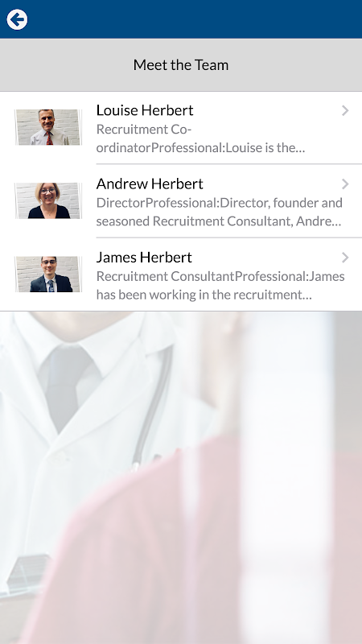Viewport: 362px width, 644px height.
Task: Select the Louise Herbert name
Action: [x=145, y=110]
